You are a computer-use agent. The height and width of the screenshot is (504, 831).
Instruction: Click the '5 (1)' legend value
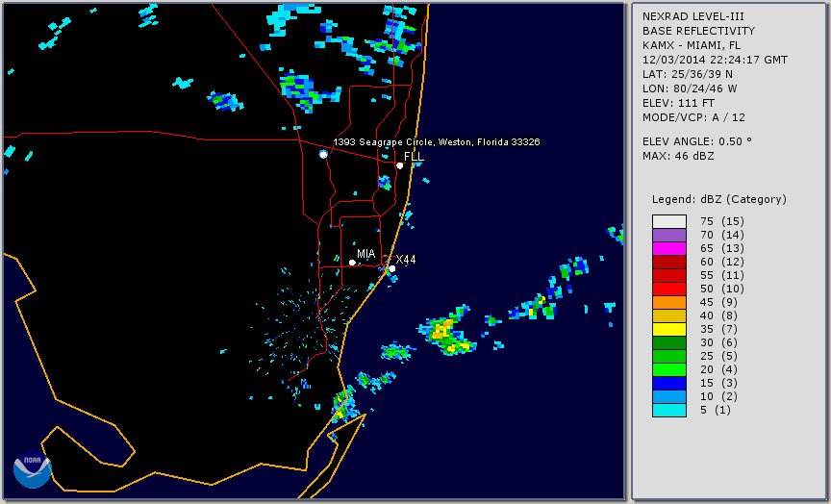(716, 410)
